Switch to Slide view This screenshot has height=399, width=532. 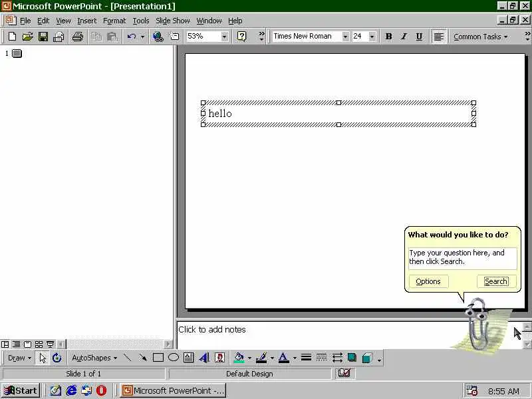[27, 344]
